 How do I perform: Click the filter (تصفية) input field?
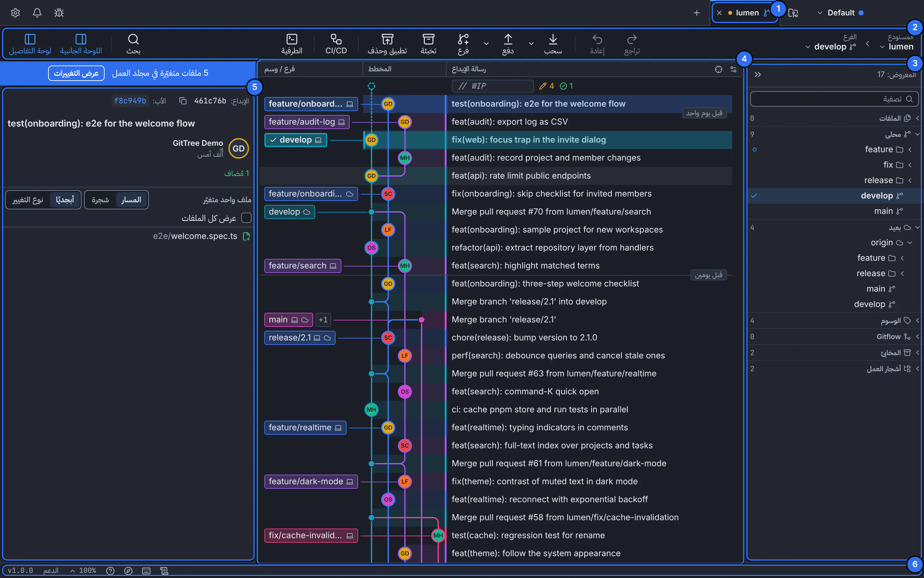pos(834,99)
